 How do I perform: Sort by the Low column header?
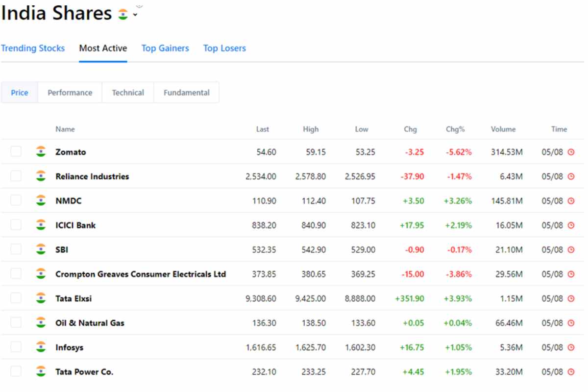362,129
